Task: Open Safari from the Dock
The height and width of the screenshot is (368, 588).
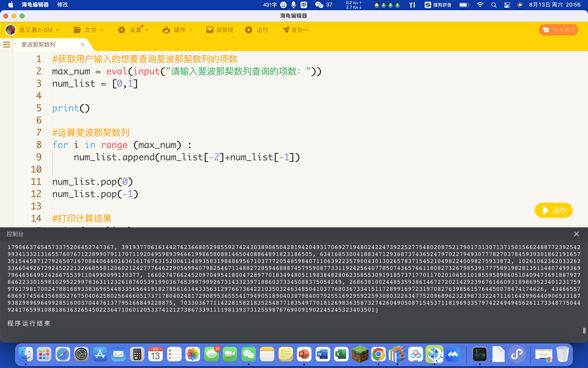Action: pos(63,354)
